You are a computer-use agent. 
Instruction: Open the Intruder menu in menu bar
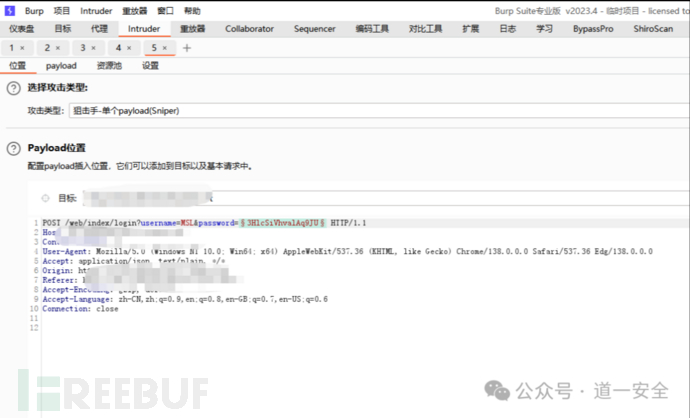click(x=96, y=11)
